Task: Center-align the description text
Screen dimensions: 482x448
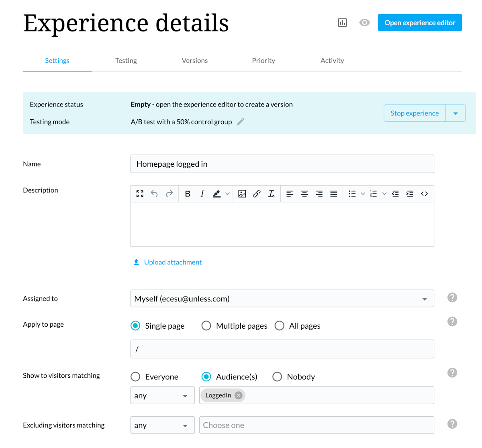Action: [x=304, y=194]
